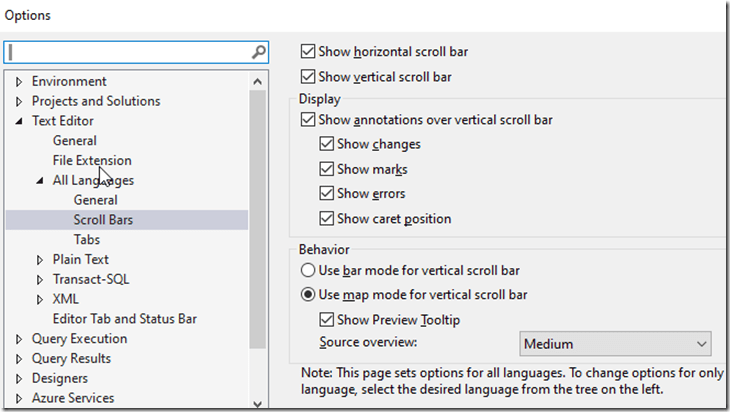This screenshot has width=730, height=412.
Task: Open Editor Tab and Status Bar page
Action: [x=124, y=319]
